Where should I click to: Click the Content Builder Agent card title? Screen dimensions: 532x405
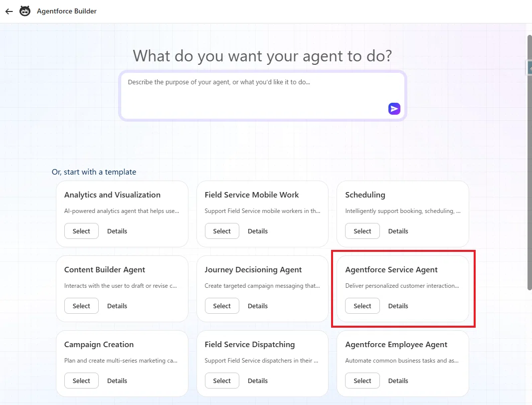105,269
